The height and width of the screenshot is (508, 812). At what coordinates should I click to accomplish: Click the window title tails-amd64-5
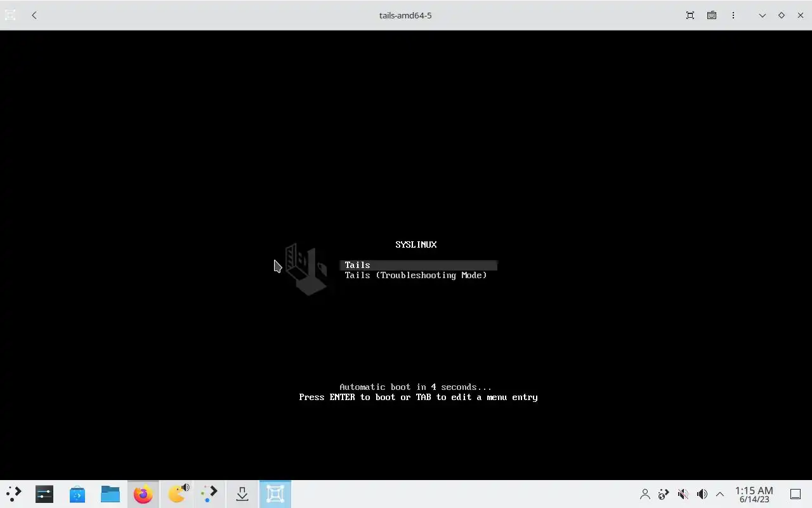[405, 15]
